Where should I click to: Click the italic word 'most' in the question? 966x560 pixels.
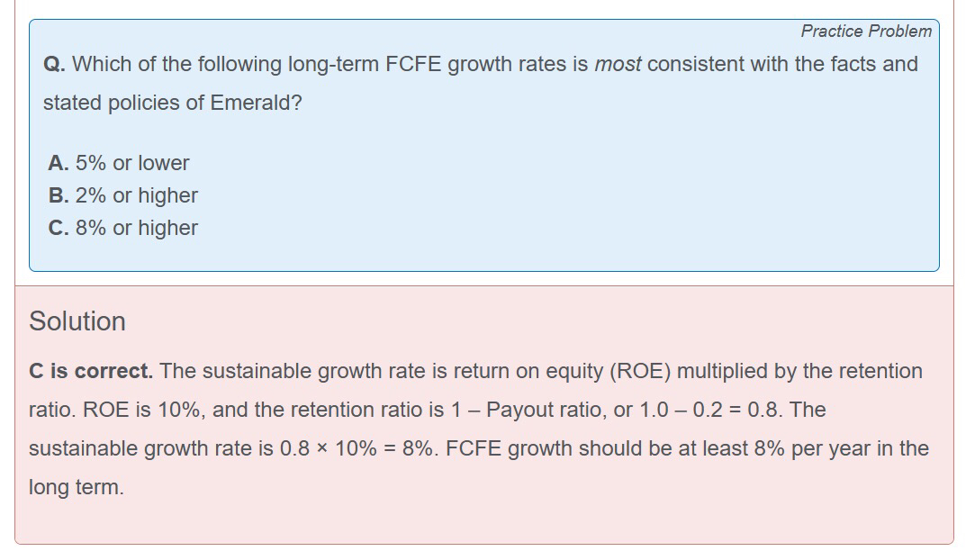point(618,65)
